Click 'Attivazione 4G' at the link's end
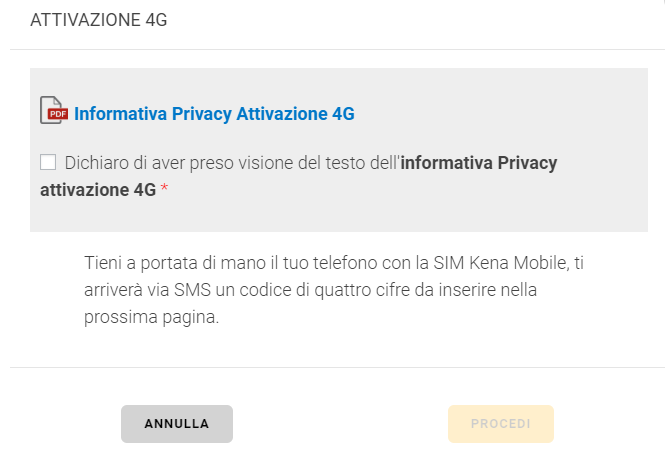 coord(295,114)
